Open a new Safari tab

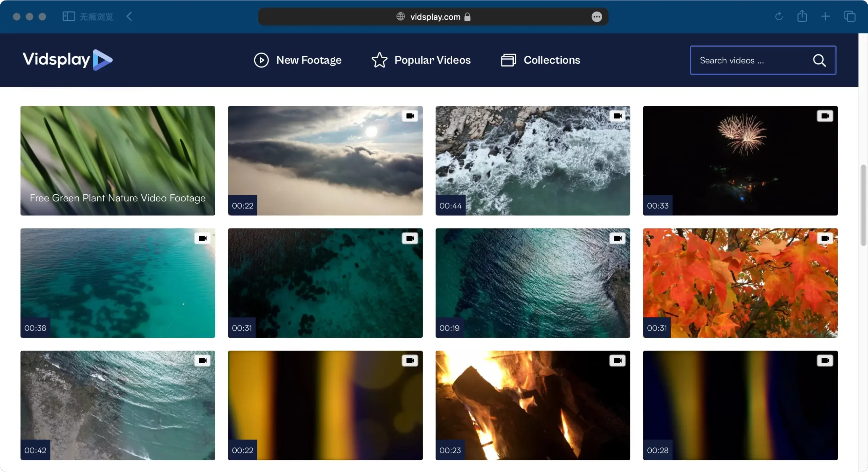click(x=826, y=16)
